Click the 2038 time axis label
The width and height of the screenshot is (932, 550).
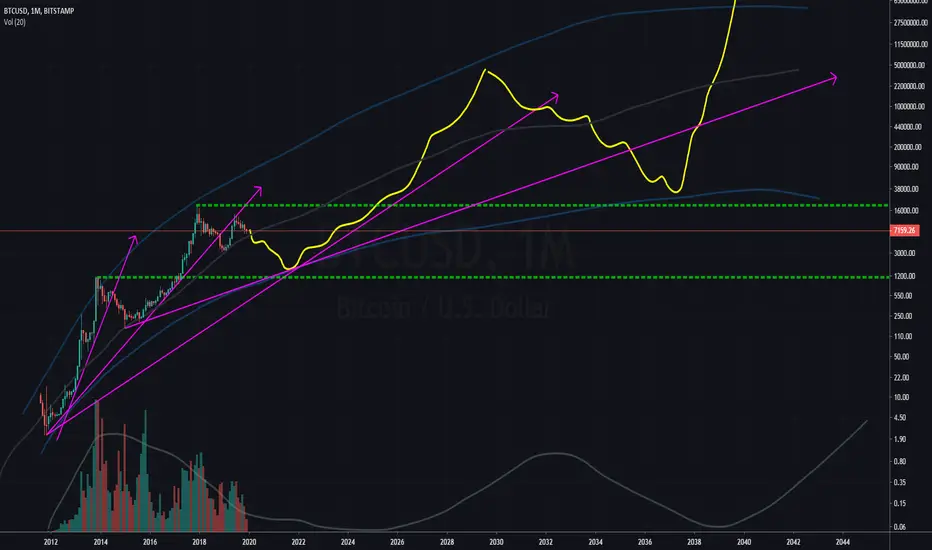[x=694, y=542]
